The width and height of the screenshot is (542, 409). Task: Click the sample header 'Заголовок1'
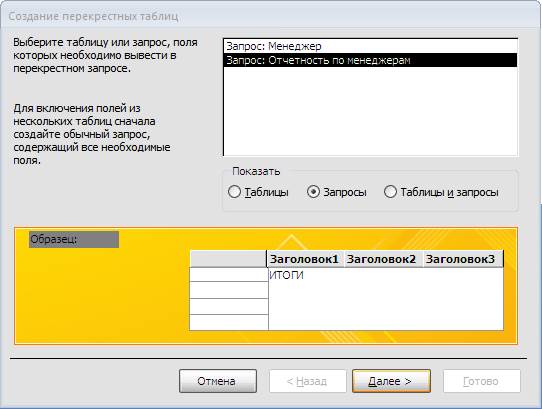(x=305, y=259)
